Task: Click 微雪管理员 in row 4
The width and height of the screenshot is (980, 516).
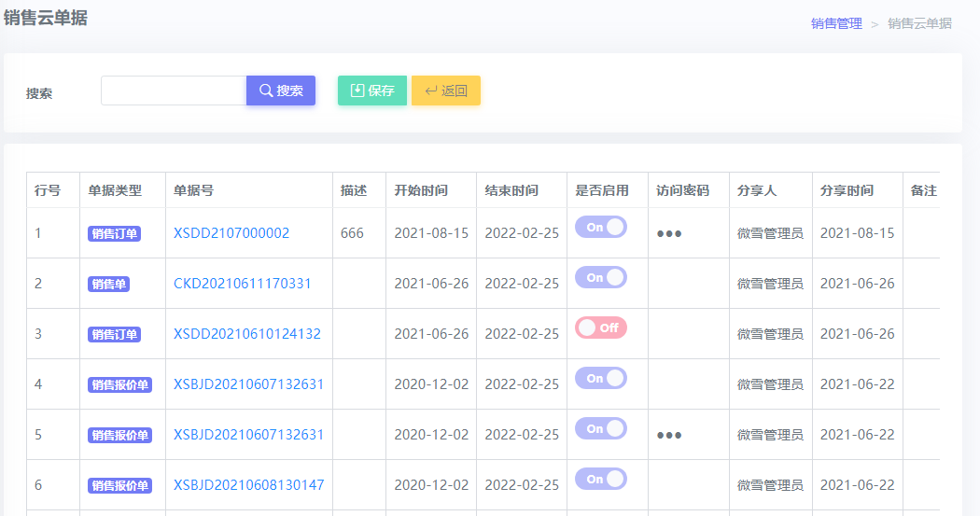Action: point(770,384)
